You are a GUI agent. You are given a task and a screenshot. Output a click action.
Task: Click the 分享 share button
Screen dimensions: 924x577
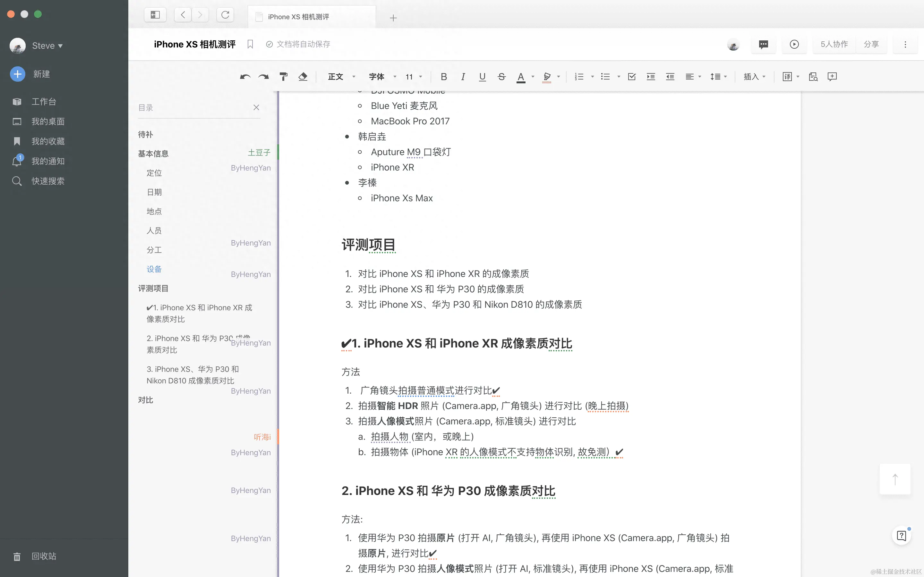point(871,44)
